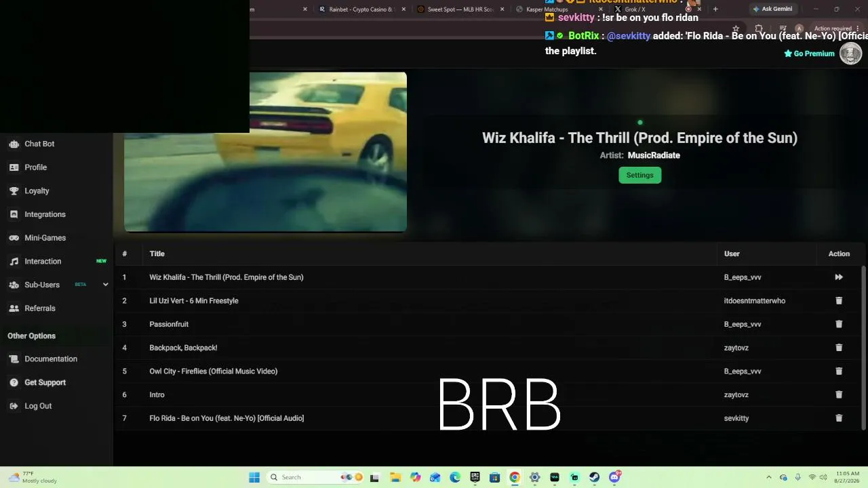Remove Passionfruit using its trash icon

tap(839, 324)
